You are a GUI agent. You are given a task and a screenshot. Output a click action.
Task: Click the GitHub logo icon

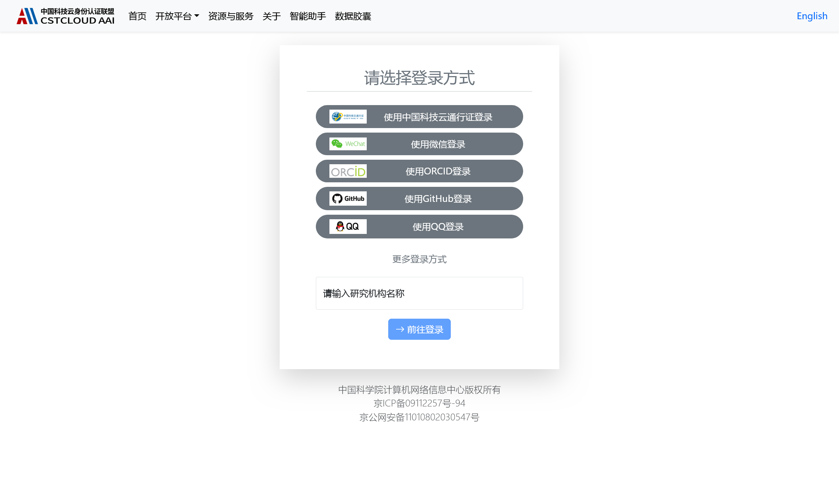348,199
